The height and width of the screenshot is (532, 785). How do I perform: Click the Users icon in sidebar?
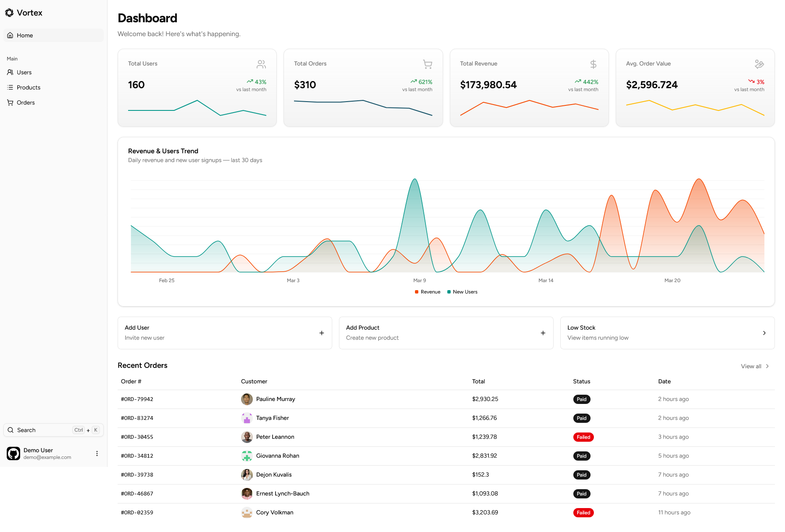point(10,72)
